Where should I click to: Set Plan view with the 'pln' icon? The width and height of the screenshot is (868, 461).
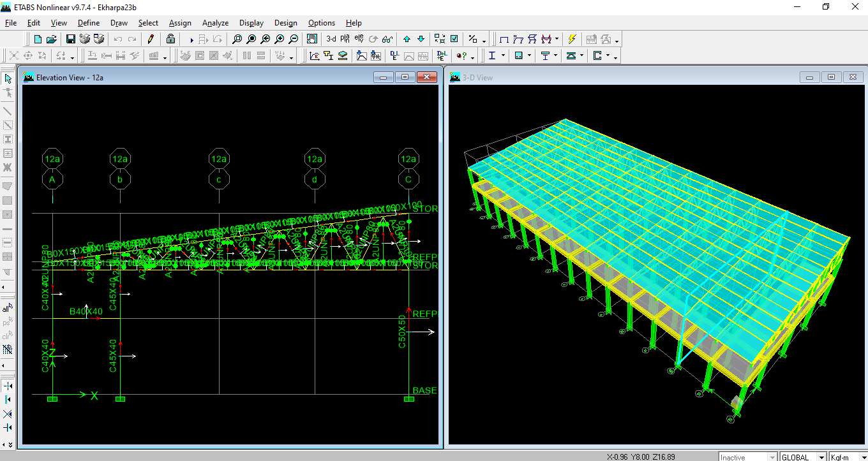(345, 39)
